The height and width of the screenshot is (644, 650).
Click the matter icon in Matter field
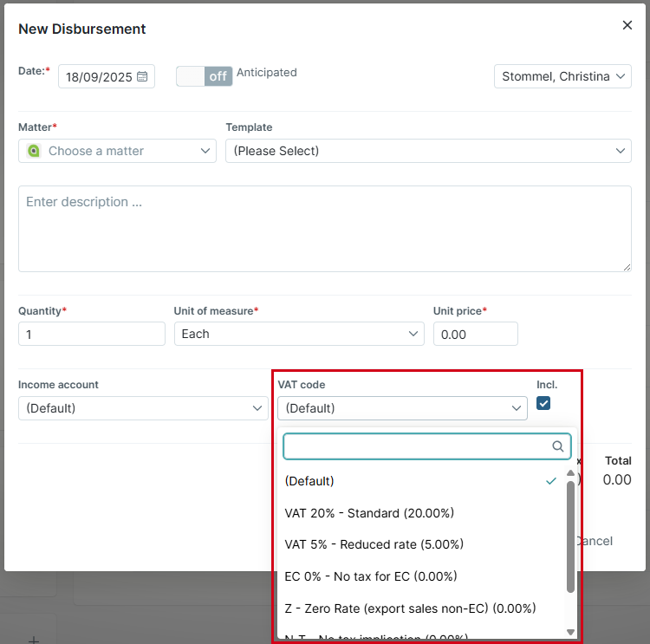(34, 151)
